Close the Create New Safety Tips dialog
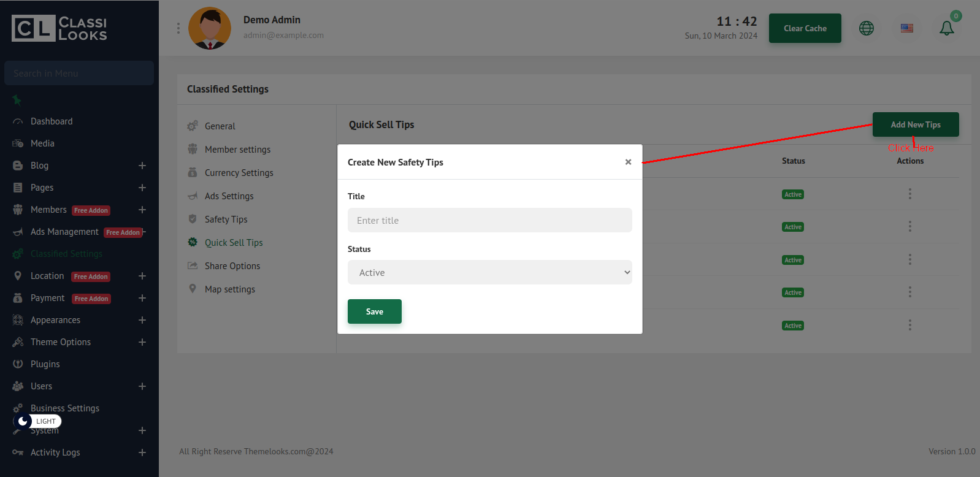This screenshot has width=980, height=477. 628,162
